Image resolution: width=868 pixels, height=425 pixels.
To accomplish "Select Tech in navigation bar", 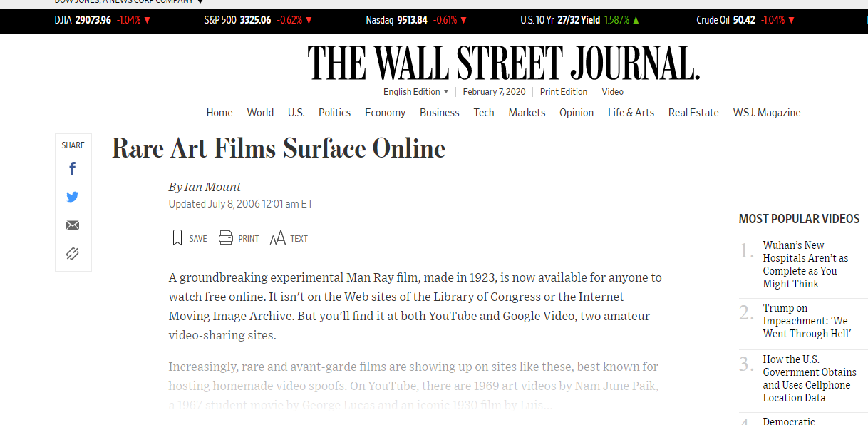I will point(484,113).
